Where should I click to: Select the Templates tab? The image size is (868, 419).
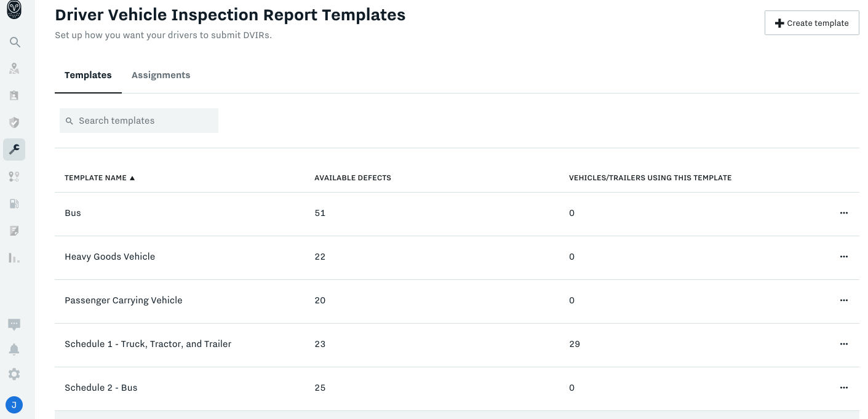(88, 75)
